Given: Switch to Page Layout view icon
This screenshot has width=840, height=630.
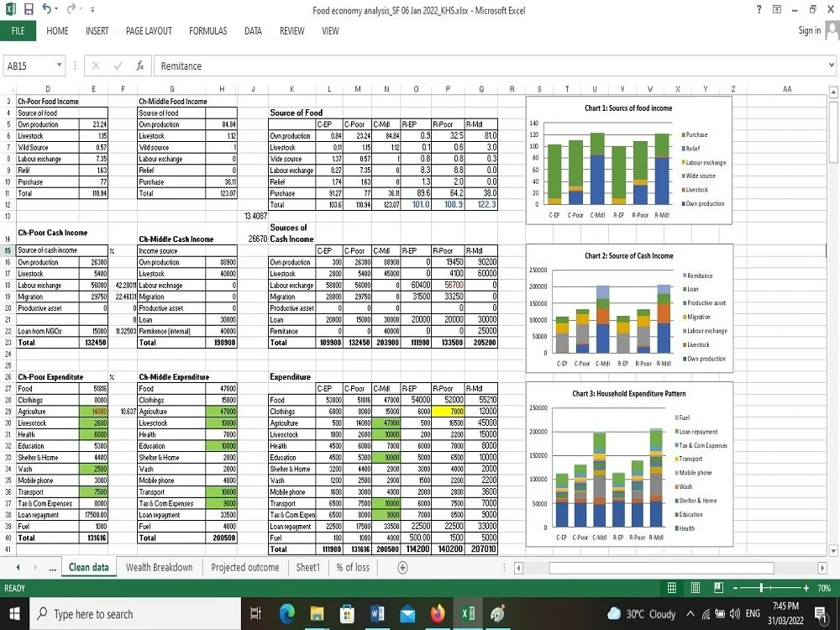Looking at the screenshot, I should click(696, 588).
